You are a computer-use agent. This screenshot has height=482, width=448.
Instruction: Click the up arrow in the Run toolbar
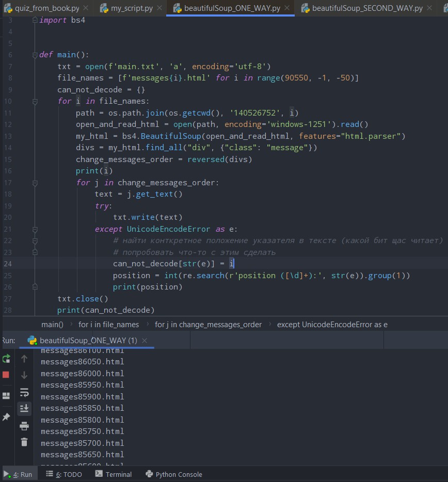24,359
